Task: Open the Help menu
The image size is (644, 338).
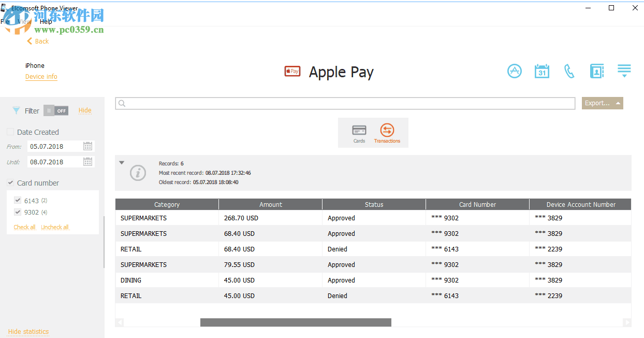Action: click(46, 22)
